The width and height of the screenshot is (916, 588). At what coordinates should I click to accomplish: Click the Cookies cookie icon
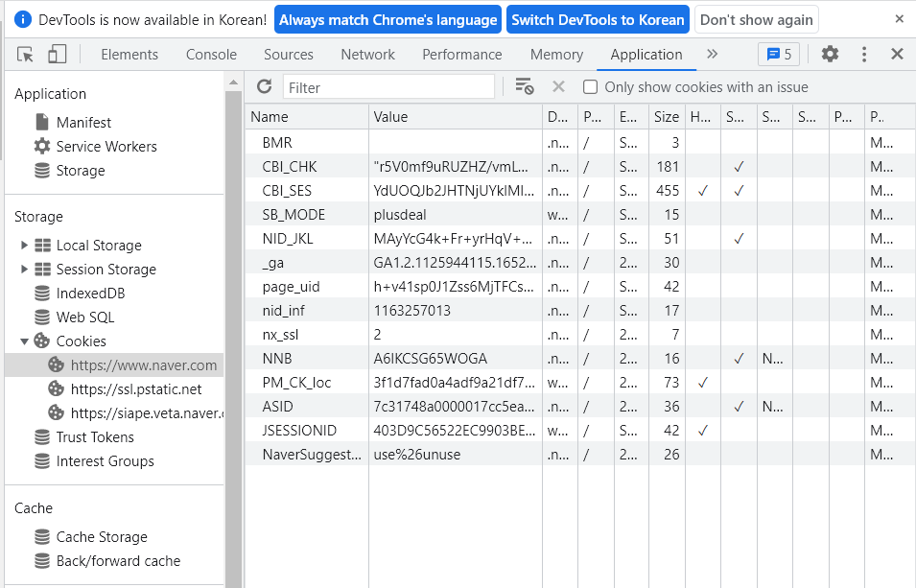(42, 341)
